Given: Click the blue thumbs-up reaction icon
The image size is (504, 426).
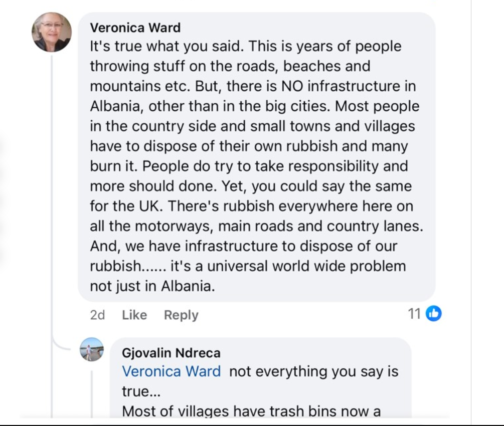Looking at the screenshot, I should (x=433, y=314).
